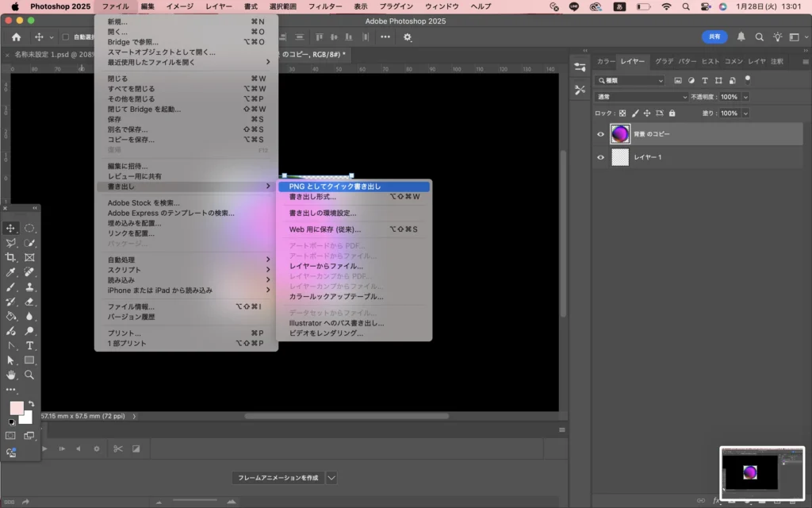Open the 種類 layer filter dropdown
Image resolution: width=812 pixels, height=508 pixels.
coord(630,80)
